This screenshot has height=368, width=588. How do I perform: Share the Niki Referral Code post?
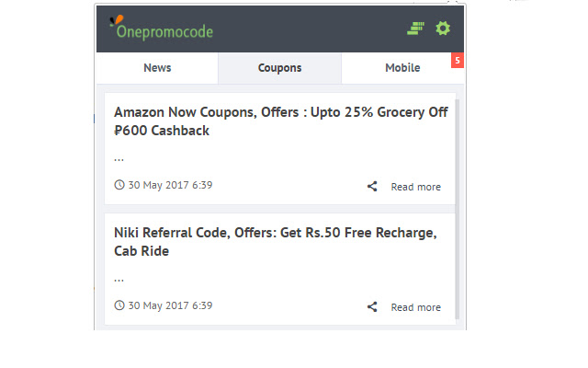(372, 306)
